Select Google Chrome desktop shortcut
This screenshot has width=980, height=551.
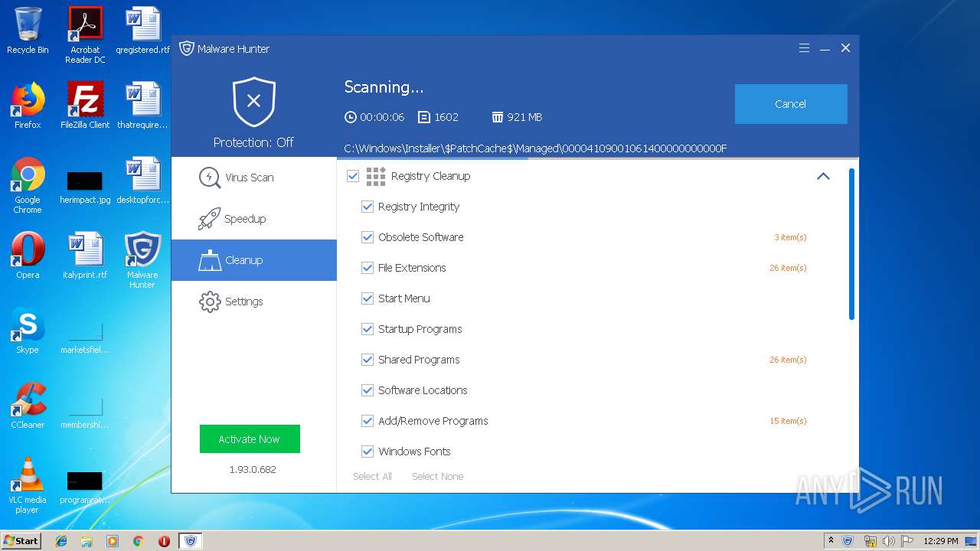coord(28,185)
